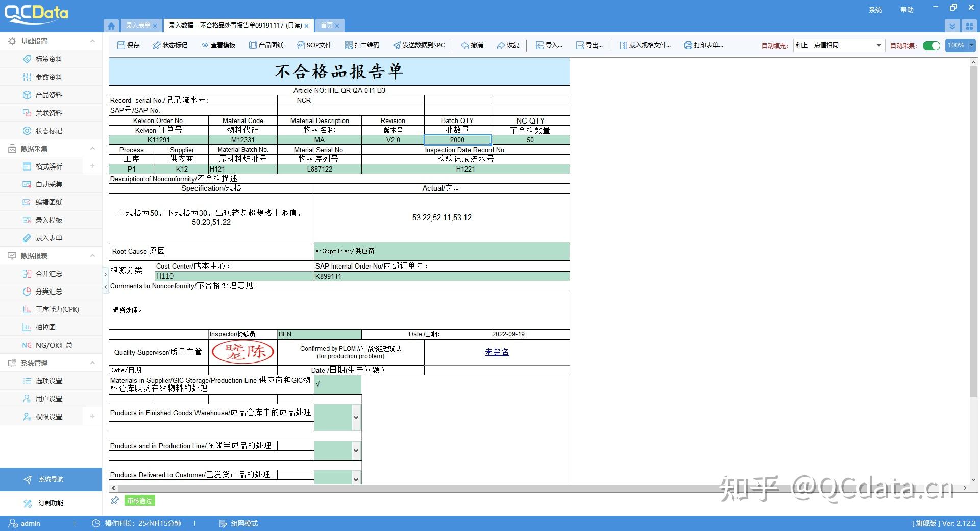Image resolution: width=980 pixels, height=531 pixels.
Task: Open 自动填充 combo box
Action: [839, 45]
